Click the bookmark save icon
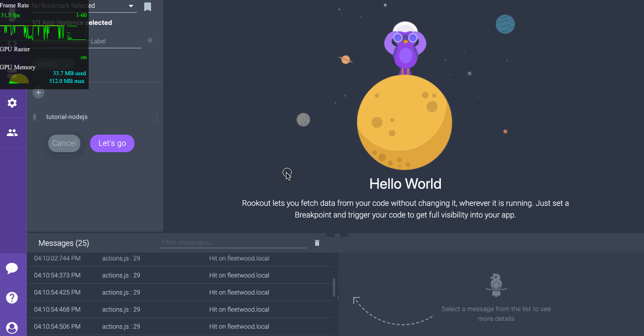The image size is (644, 336). tap(148, 7)
